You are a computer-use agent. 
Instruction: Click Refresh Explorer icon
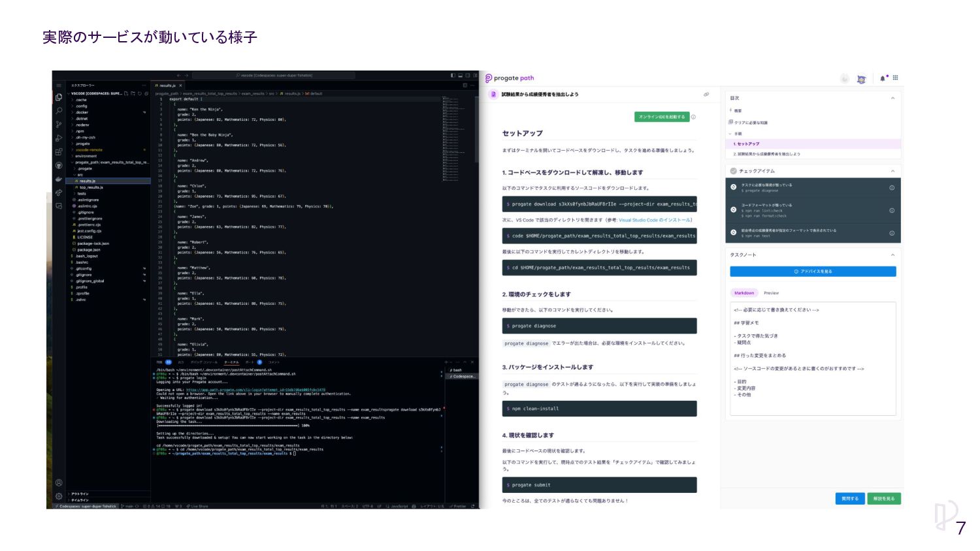139,93
